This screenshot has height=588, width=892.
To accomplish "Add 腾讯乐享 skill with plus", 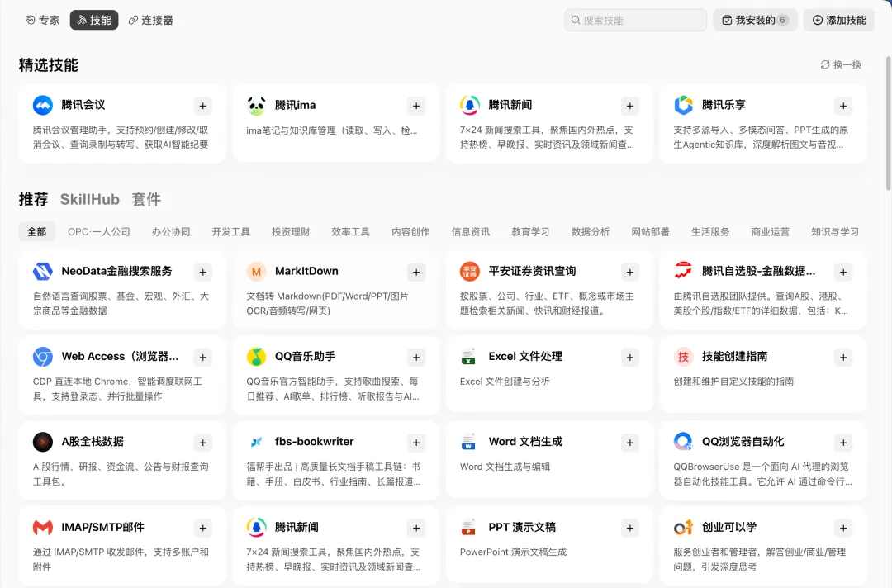I will (x=843, y=106).
